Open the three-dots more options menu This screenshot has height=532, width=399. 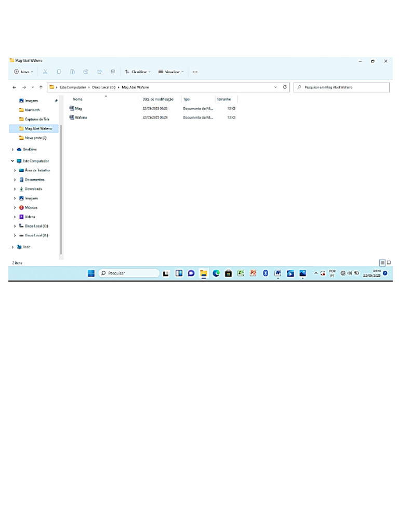point(195,72)
